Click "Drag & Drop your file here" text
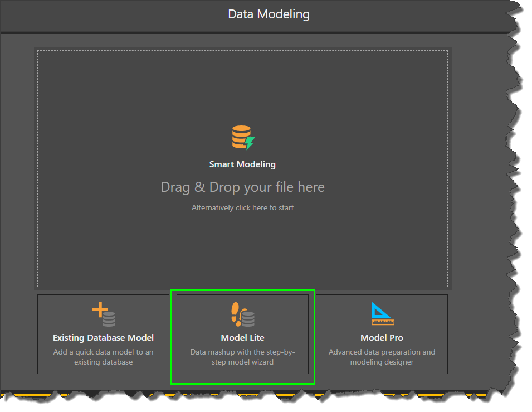Image resolution: width=532 pixels, height=412 pixels. (242, 187)
